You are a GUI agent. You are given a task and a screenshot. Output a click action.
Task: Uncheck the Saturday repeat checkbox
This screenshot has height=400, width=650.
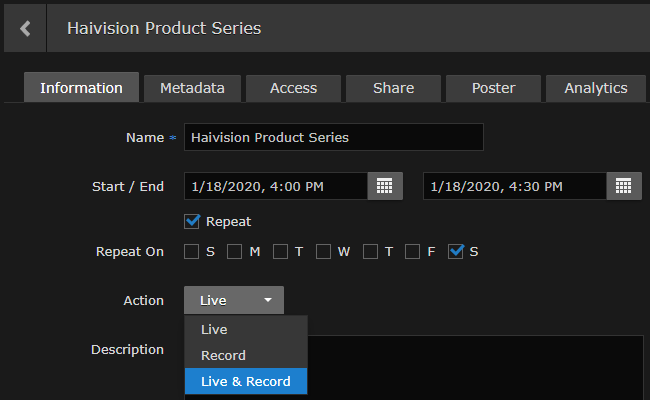tap(456, 251)
